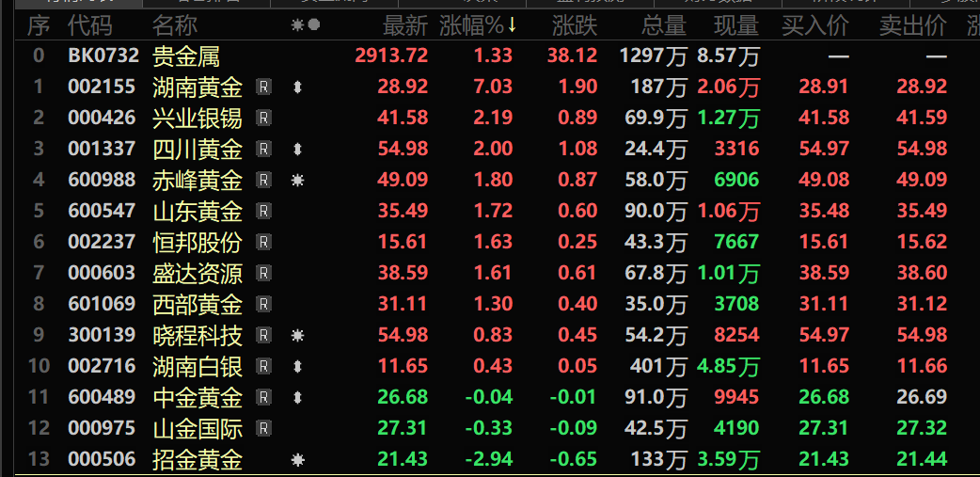Click the stock code 002155
The width and height of the screenshot is (980, 477).
tap(102, 87)
